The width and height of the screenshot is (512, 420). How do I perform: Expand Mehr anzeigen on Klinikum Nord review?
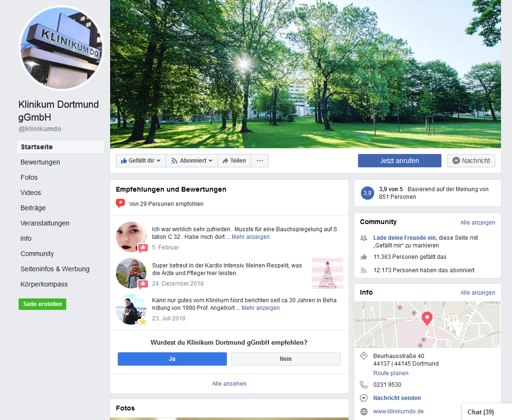(261, 308)
